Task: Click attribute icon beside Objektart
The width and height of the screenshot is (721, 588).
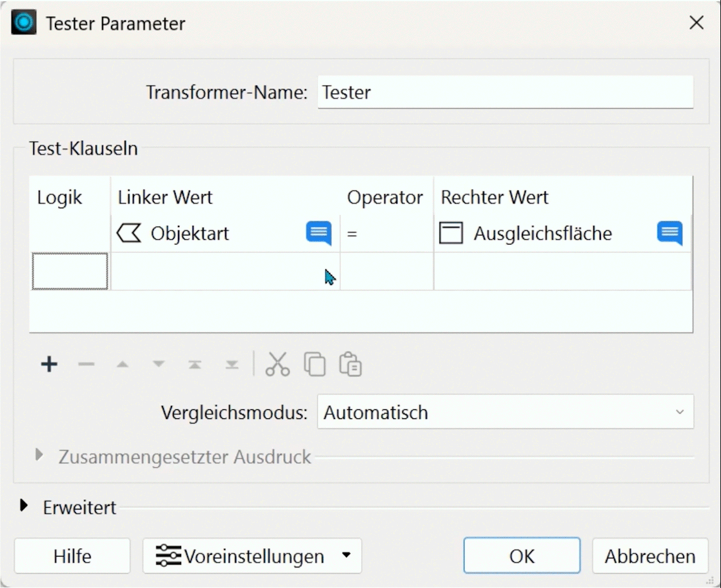Action: click(129, 233)
